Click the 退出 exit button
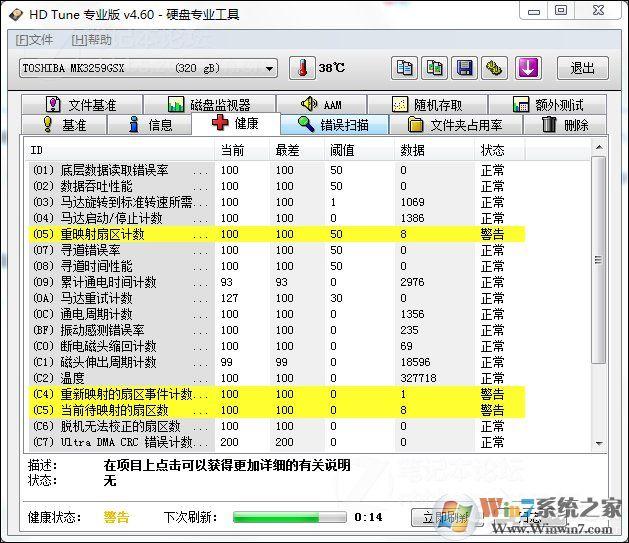This screenshot has height=543, width=629. [582, 68]
